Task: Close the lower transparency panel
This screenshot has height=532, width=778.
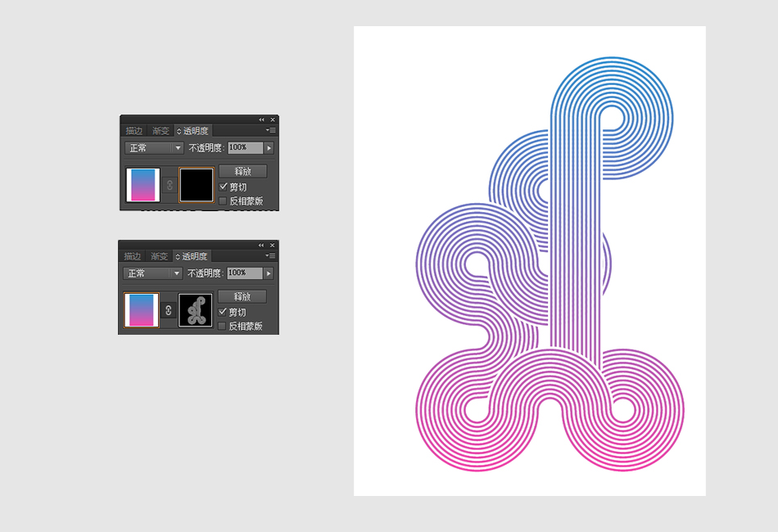Action: (x=272, y=246)
